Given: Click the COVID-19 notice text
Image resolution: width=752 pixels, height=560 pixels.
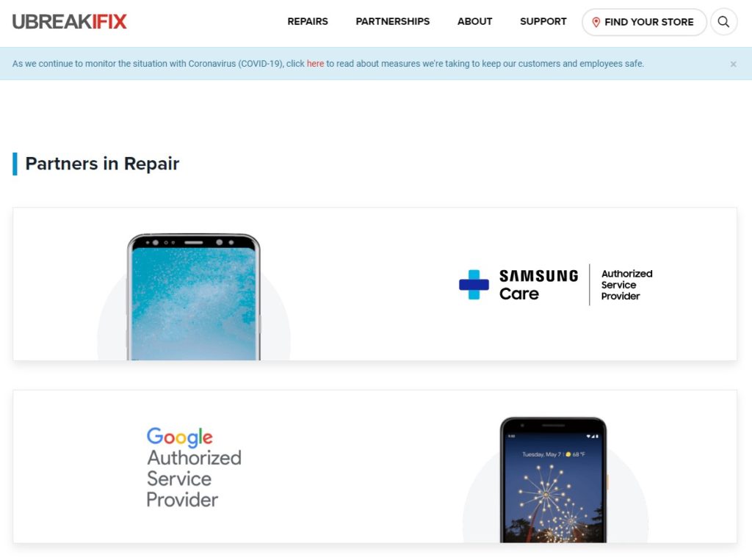Looking at the screenshot, I should pos(328,64).
